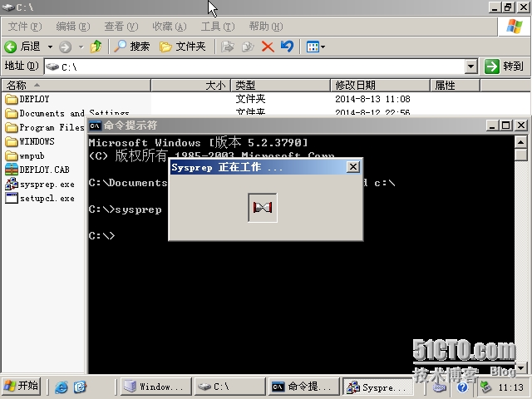Open the 编辑(E) menu
The image size is (532, 399).
tap(73, 27)
